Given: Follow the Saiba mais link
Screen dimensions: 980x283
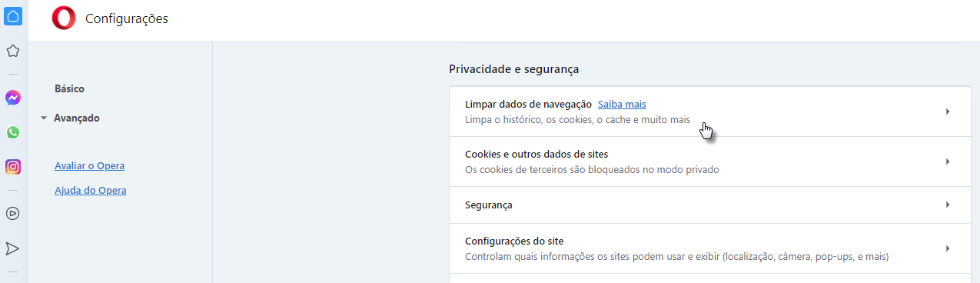Looking at the screenshot, I should click(x=622, y=104).
